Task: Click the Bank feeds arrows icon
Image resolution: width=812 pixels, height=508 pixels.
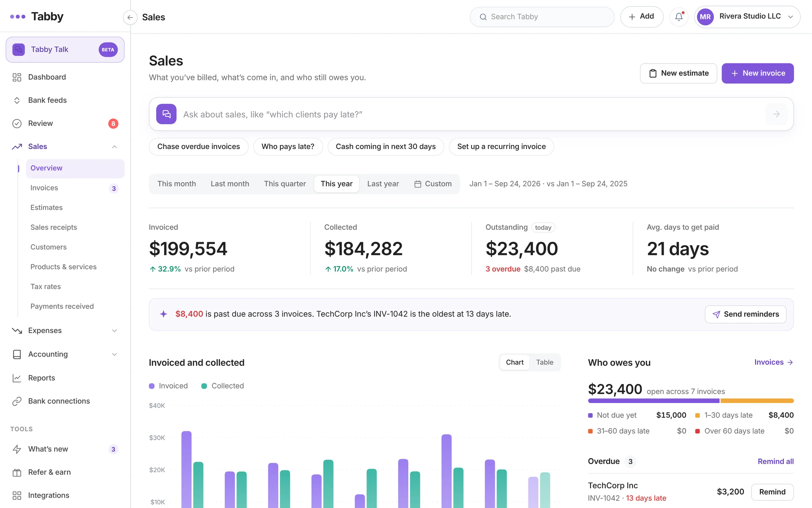Action: [17, 100]
